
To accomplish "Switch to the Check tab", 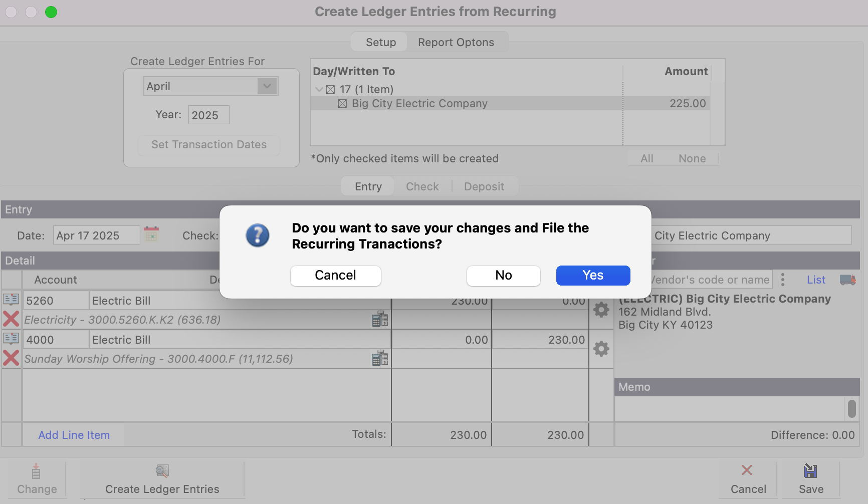I will click(x=422, y=187).
